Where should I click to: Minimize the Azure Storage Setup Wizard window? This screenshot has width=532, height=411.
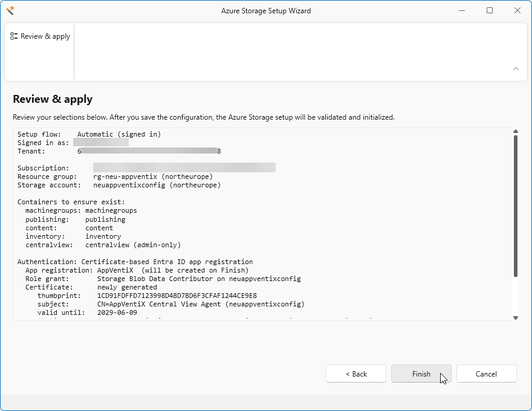coord(462,10)
